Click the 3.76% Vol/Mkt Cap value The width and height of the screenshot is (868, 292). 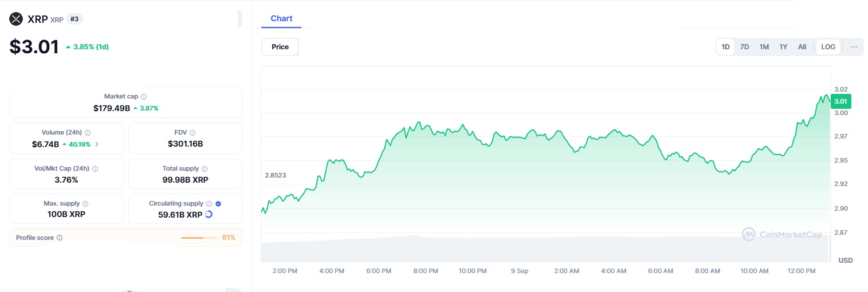66,180
